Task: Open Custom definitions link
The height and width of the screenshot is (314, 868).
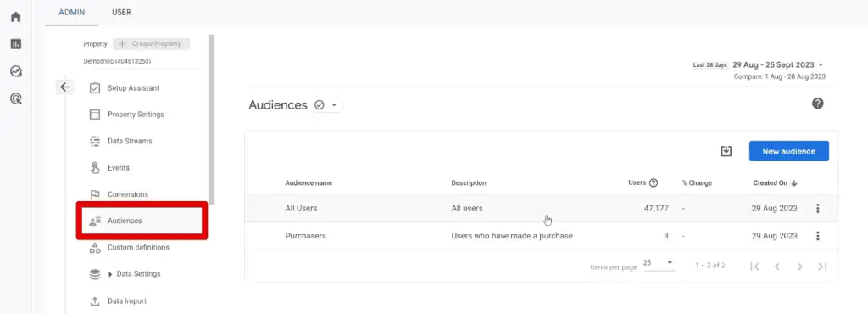Action: point(138,248)
